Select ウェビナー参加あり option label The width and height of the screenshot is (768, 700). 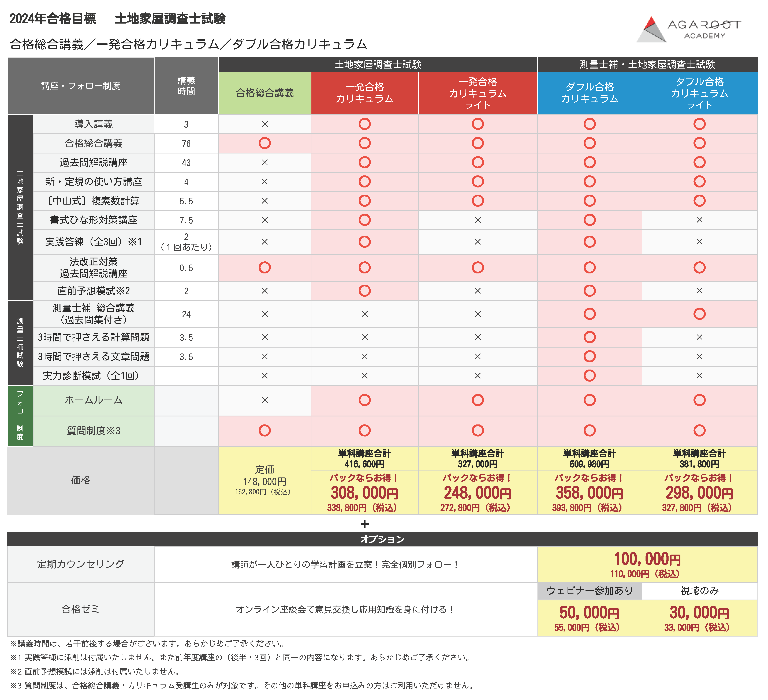tap(589, 591)
